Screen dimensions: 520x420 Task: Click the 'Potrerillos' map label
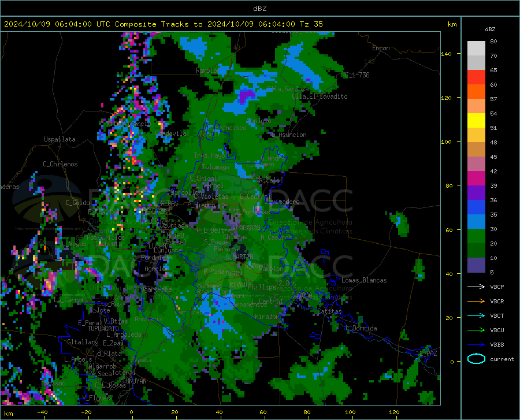[x=106, y=237]
